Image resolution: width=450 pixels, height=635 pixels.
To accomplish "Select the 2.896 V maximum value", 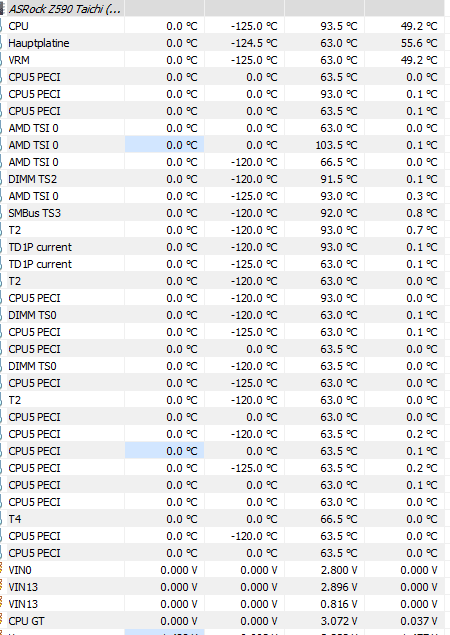I will [339, 587].
